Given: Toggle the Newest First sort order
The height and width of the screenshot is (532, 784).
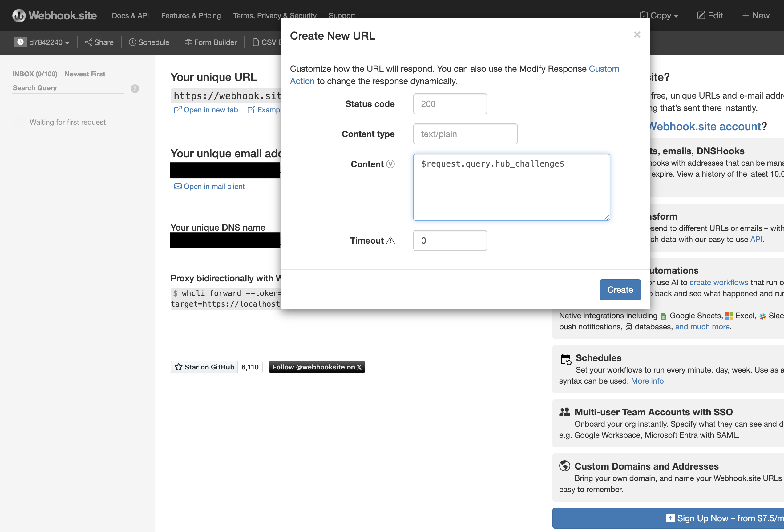Looking at the screenshot, I should (85, 74).
